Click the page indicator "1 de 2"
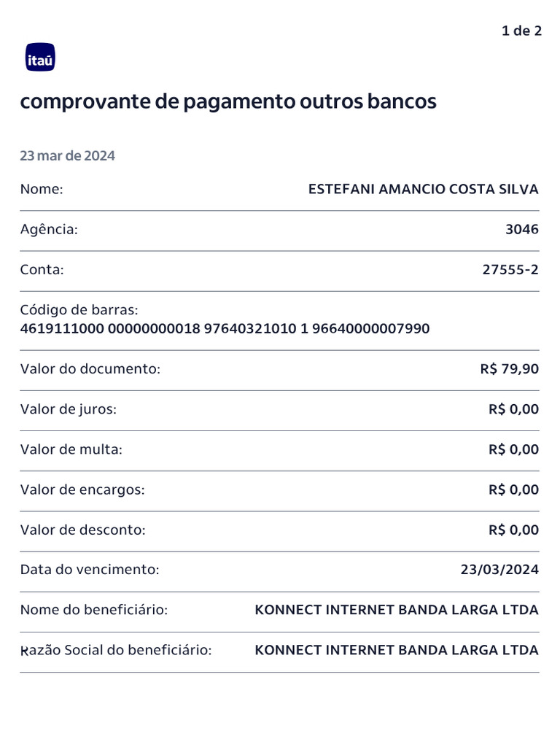This screenshot has height=747, width=560. [x=521, y=31]
